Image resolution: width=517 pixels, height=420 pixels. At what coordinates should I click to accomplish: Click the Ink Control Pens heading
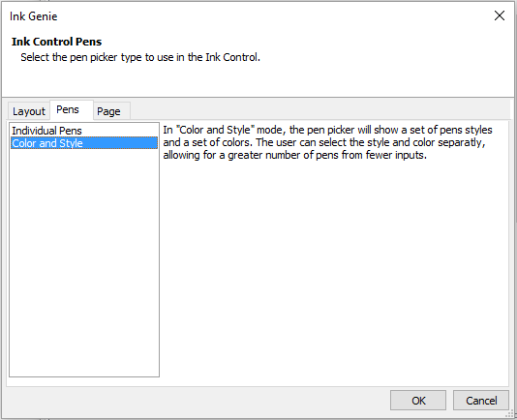click(57, 42)
